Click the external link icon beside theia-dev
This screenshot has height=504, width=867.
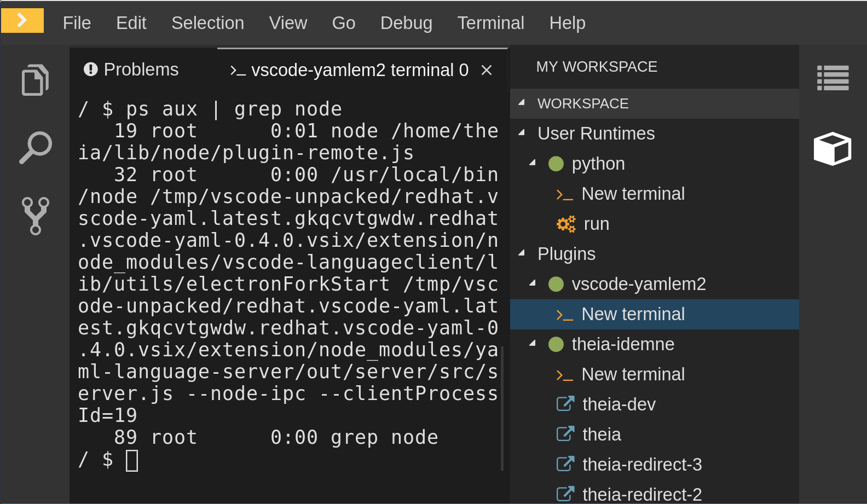point(565,404)
